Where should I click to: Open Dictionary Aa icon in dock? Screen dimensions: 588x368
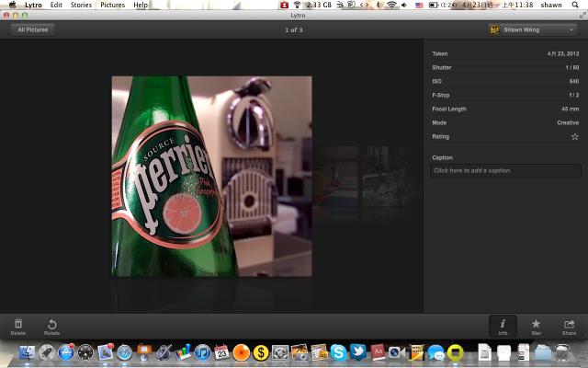tap(378, 352)
